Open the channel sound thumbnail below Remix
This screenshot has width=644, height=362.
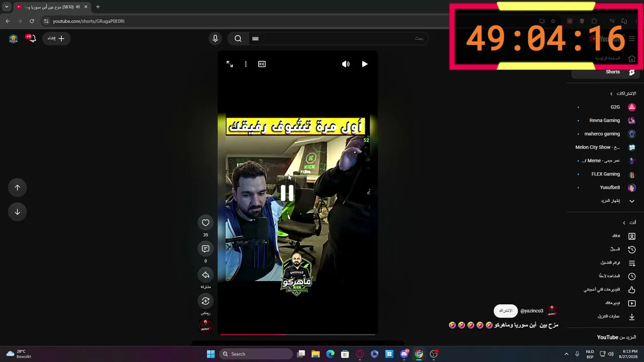(x=205, y=326)
